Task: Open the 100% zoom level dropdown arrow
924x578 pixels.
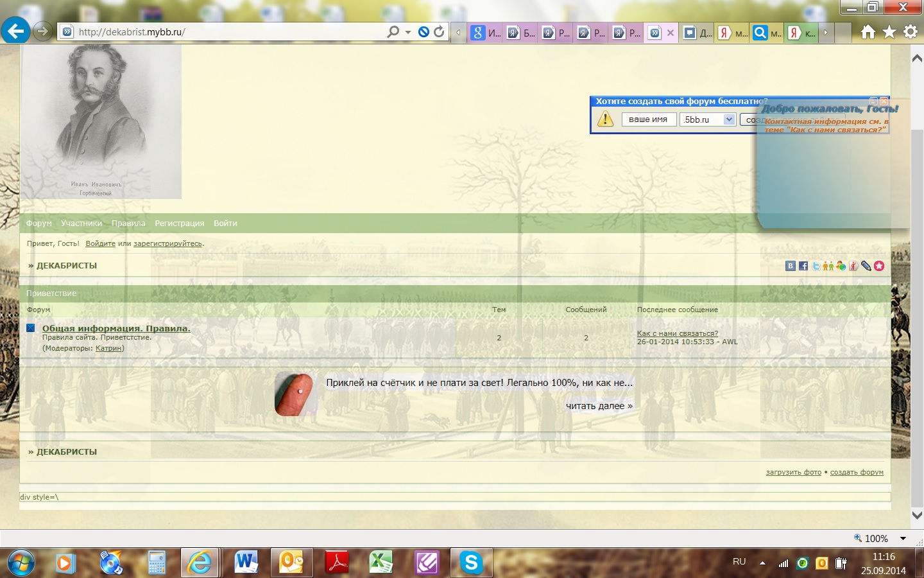Action: (x=903, y=538)
